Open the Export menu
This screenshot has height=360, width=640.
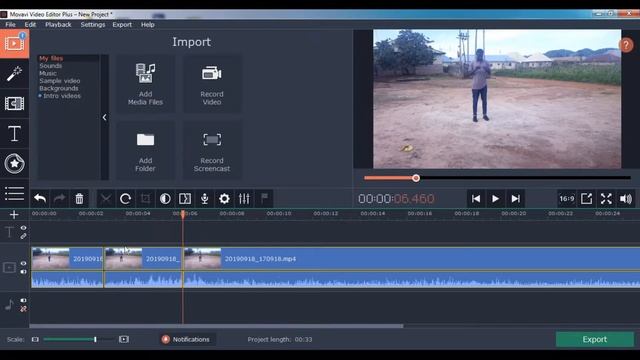pyautogui.click(x=122, y=24)
